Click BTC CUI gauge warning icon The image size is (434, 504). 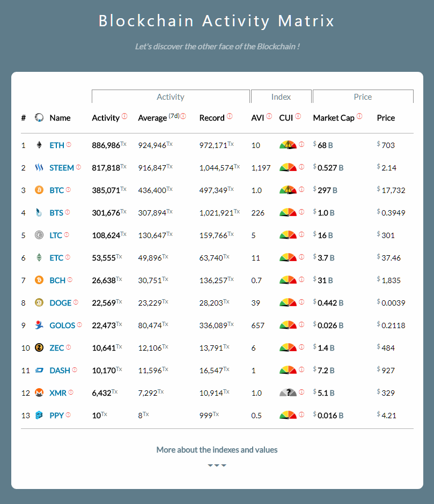[288, 190]
